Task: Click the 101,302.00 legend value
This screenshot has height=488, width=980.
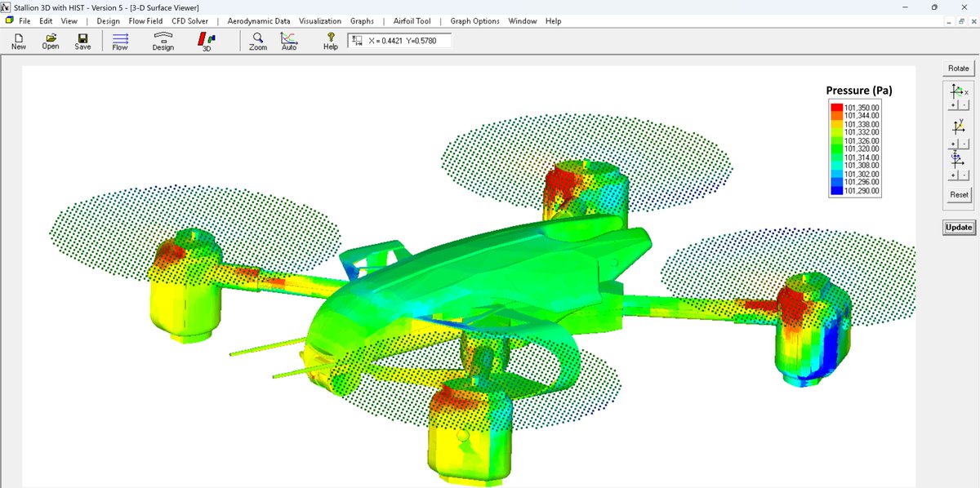Action: 861,174
